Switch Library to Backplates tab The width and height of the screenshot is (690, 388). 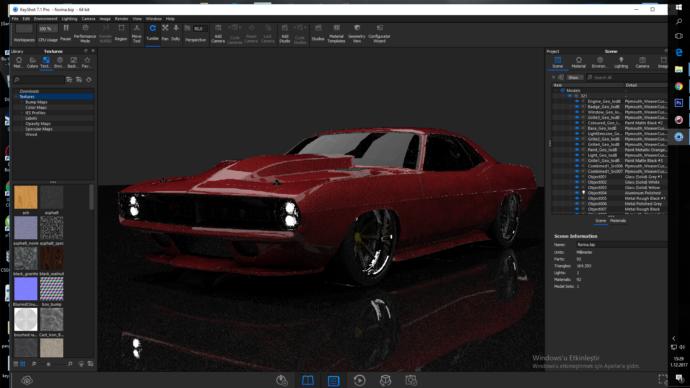[73, 62]
